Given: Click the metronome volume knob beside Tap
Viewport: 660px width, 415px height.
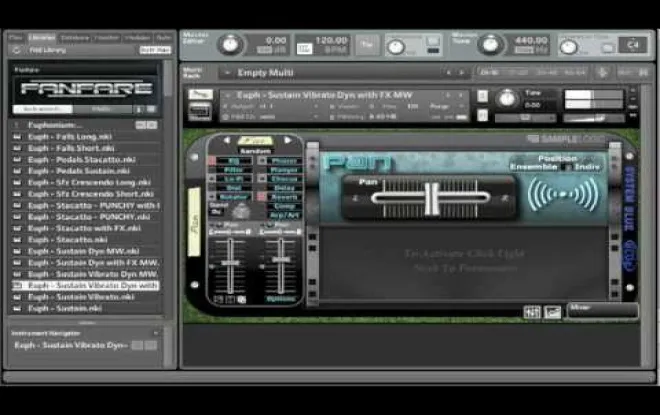Looking at the screenshot, I should point(395,47).
